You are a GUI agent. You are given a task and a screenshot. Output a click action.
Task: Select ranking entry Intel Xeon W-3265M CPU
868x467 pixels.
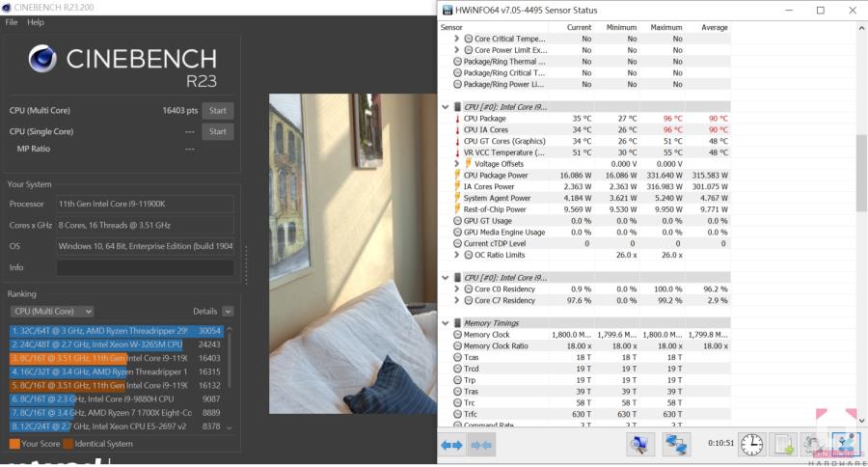click(117, 344)
